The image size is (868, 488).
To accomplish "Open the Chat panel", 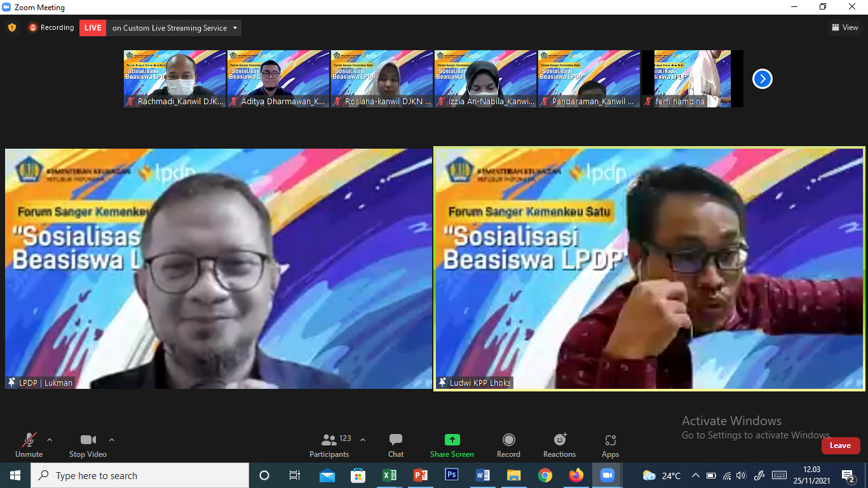I will 395,445.
